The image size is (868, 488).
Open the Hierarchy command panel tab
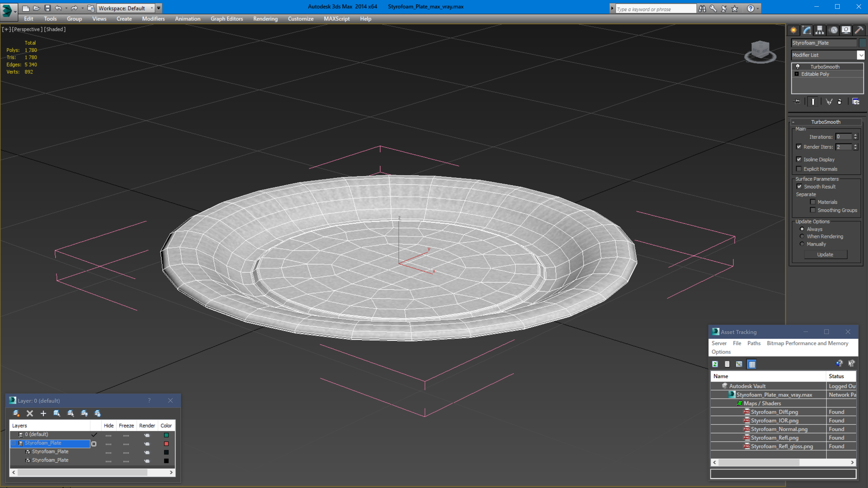coord(819,30)
